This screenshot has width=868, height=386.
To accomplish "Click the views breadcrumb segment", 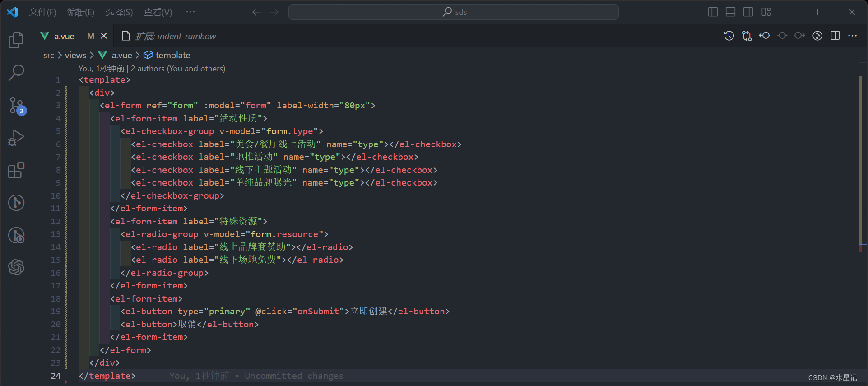I will (x=75, y=55).
